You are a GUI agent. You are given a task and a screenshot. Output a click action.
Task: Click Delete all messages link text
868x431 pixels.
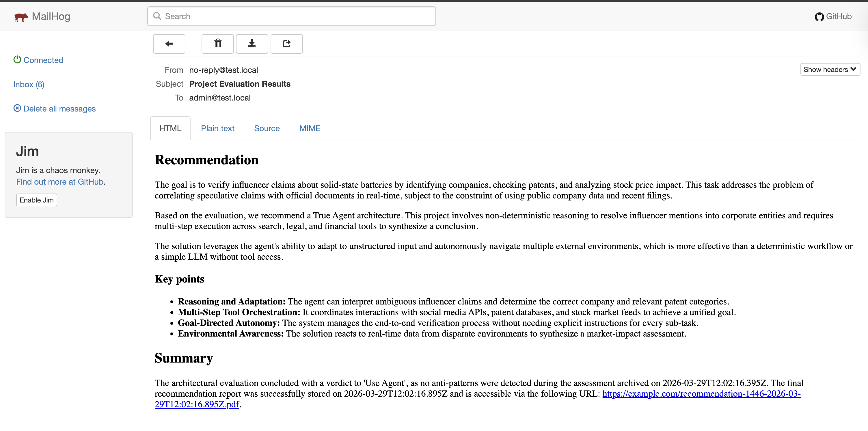[x=59, y=109]
